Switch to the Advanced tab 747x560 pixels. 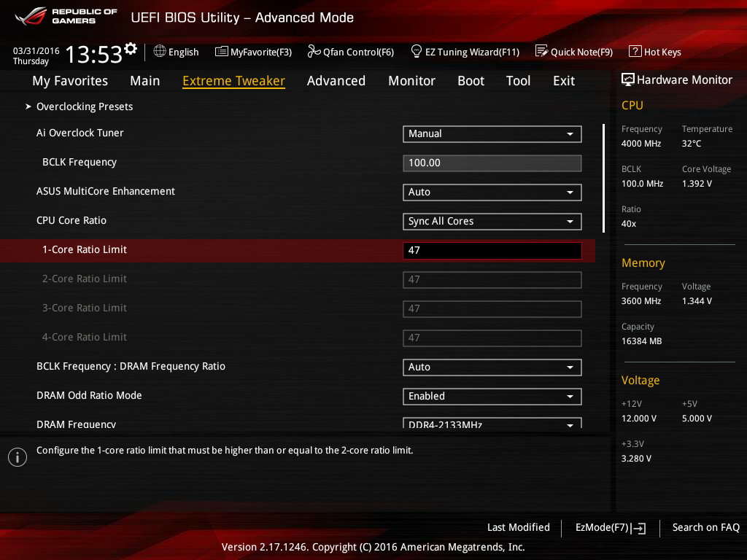[x=336, y=81]
